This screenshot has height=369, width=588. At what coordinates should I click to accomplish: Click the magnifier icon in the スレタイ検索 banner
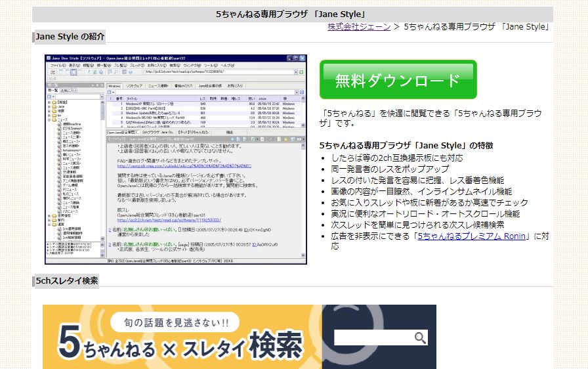[x=420, y=338]
